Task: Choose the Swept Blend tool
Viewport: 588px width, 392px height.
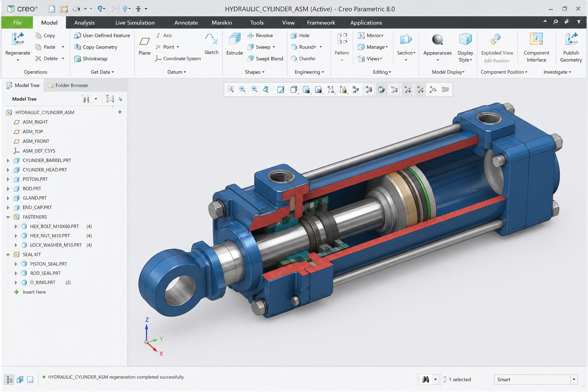Action: click(x=265, y=59)
